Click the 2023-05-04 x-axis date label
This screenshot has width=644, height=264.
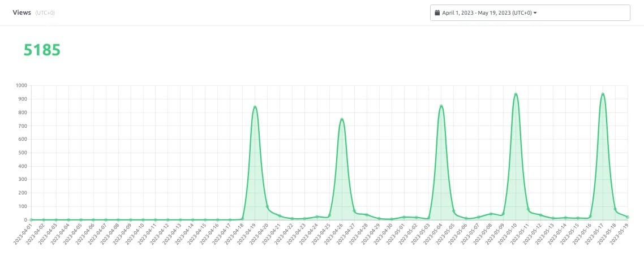click(432, 235)
